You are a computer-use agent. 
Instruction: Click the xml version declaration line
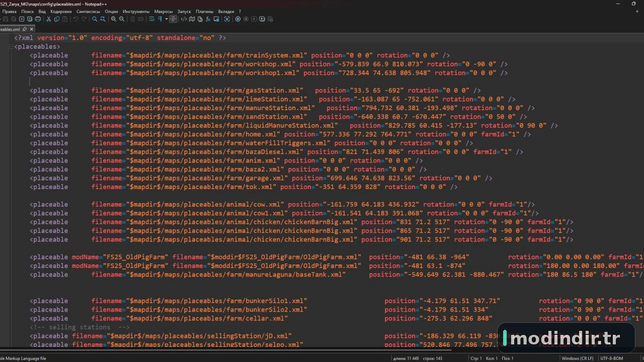[120, 38]
